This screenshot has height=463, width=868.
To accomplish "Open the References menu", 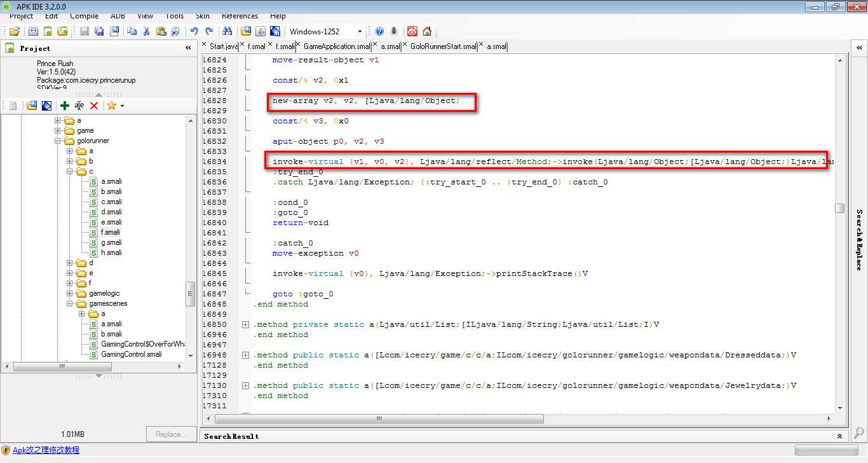I will 240,16.
